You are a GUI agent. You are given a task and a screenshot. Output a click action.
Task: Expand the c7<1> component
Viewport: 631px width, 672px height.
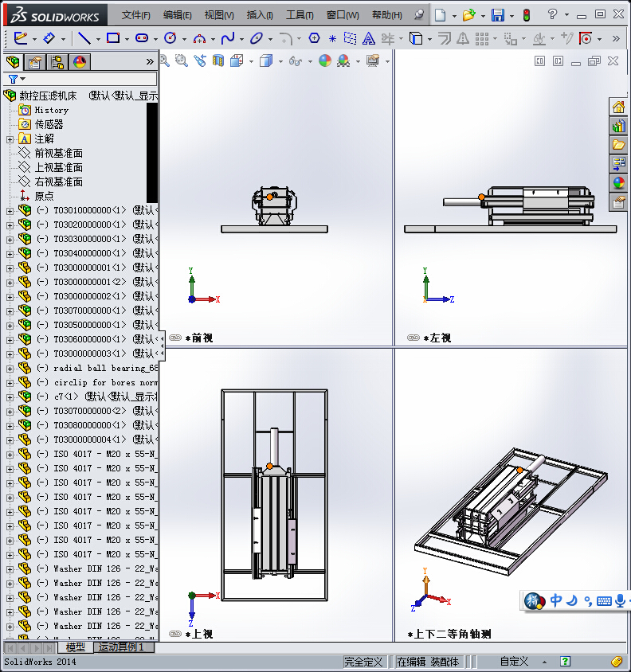point(10,397)
